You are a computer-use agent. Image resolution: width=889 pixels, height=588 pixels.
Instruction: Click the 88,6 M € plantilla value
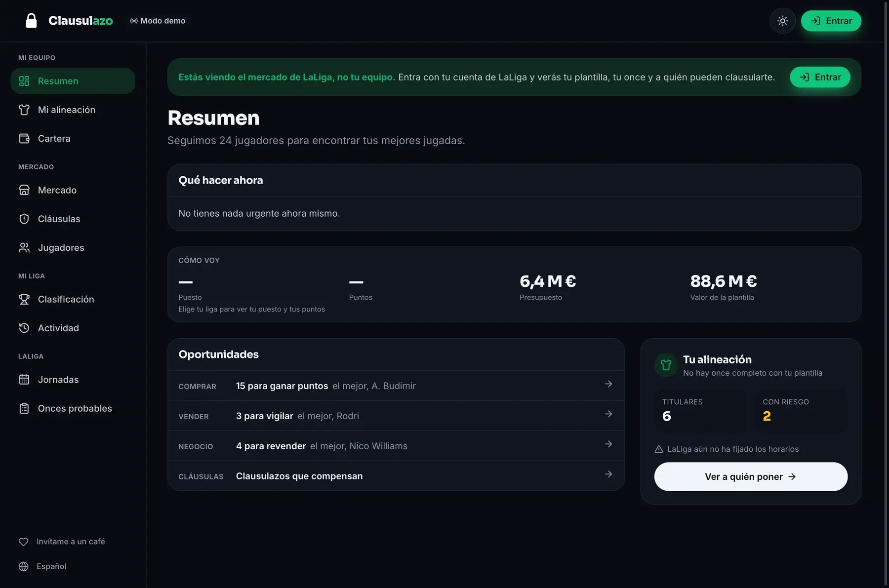click(724, 281)
